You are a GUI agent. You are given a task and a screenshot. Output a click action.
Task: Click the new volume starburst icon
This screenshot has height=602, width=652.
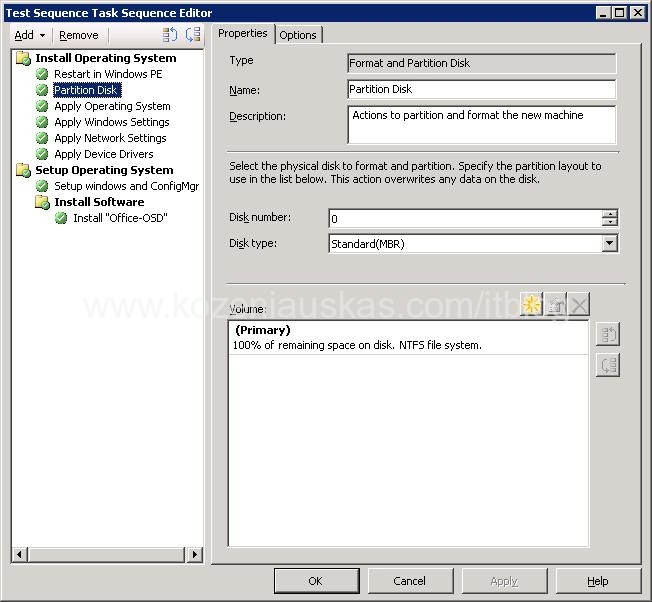tap(532, 306)
